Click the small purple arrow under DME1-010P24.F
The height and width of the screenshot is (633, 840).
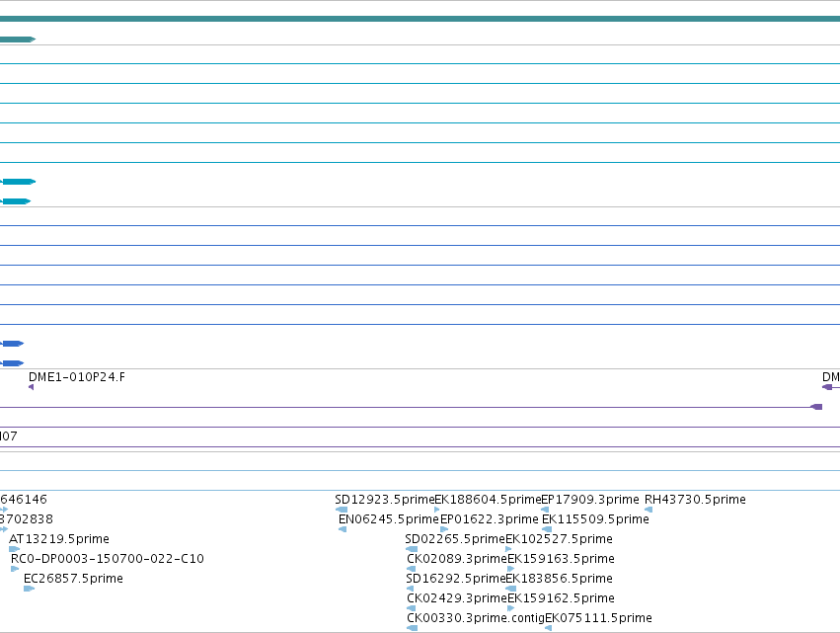tap(31, 387)
